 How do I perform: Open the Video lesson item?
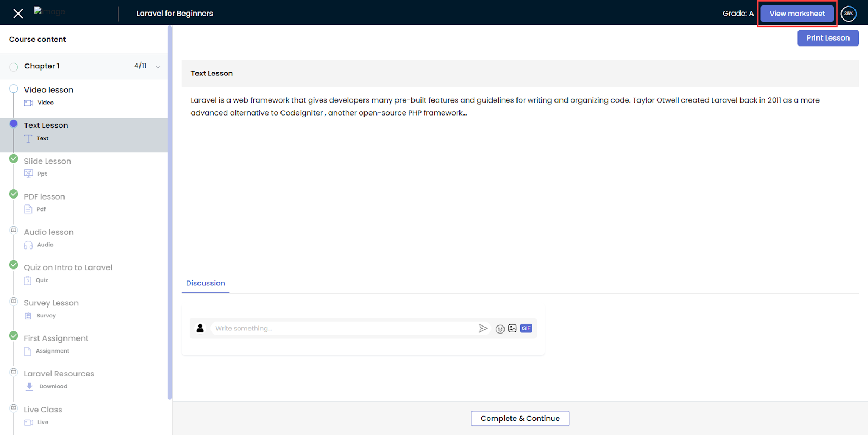tap(48, 90)
